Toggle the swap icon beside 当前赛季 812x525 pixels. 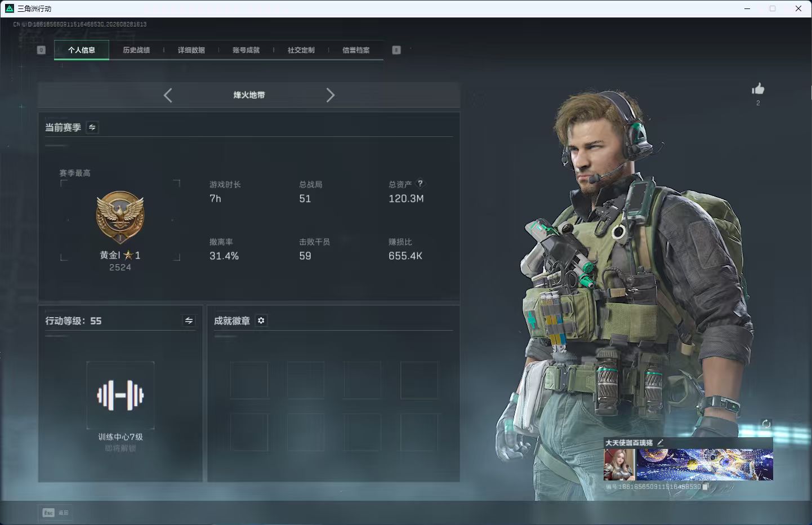pos(92,127)
